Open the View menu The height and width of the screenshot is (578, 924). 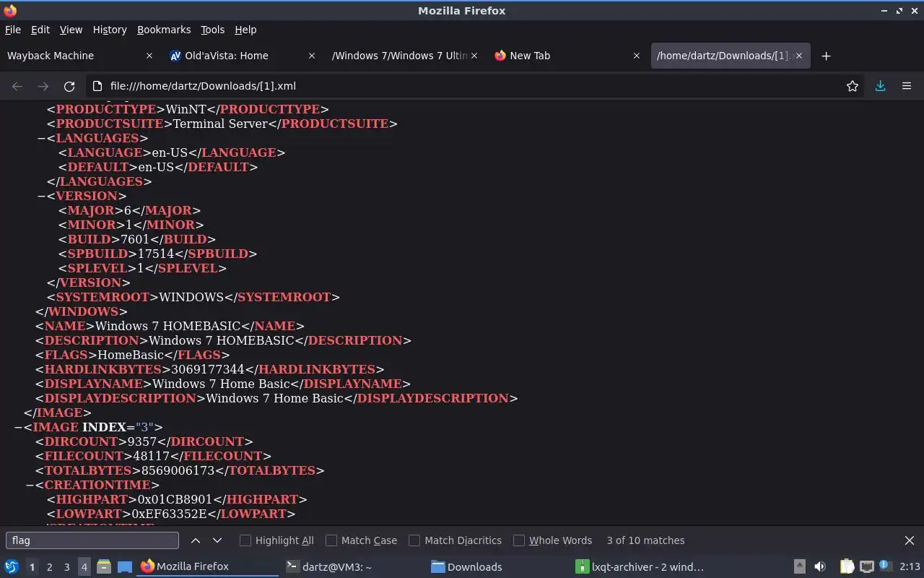tap(71, 30)
